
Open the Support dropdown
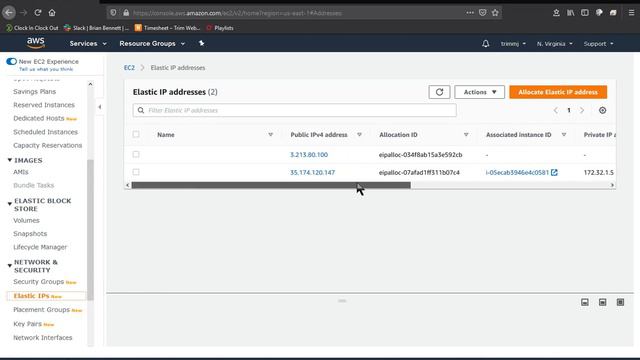coord(598,44)
